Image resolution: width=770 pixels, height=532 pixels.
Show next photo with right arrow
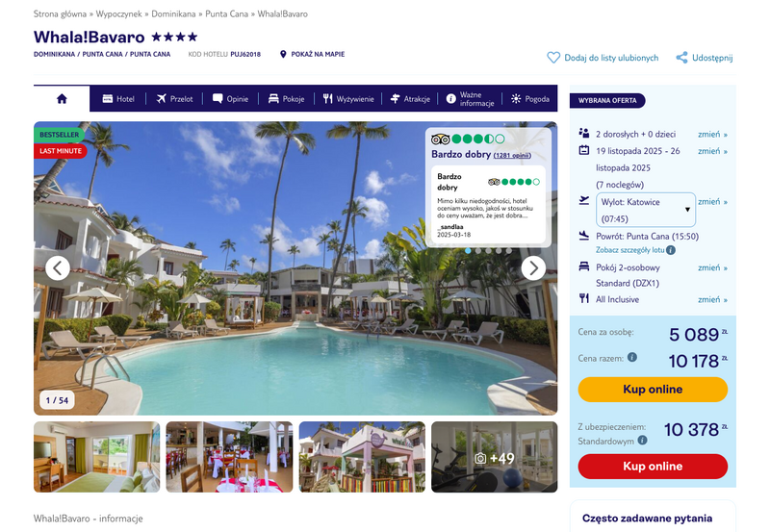tap(533, 268)
